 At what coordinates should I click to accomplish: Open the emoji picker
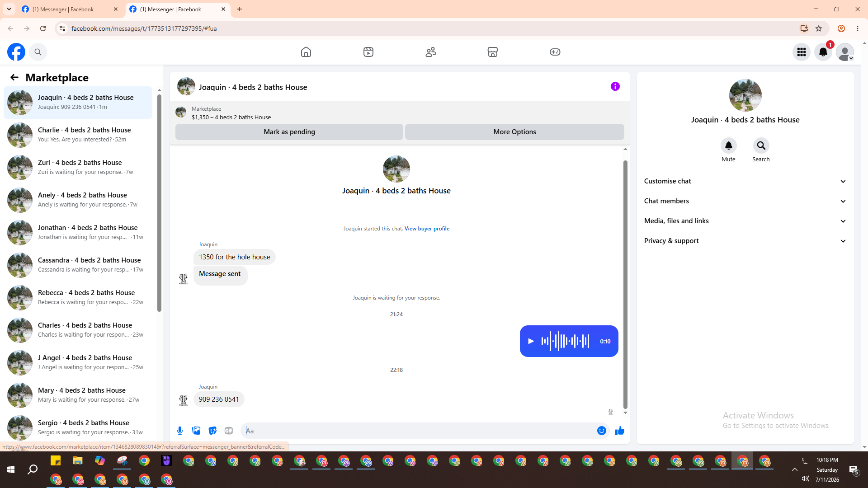pos(602,431)
